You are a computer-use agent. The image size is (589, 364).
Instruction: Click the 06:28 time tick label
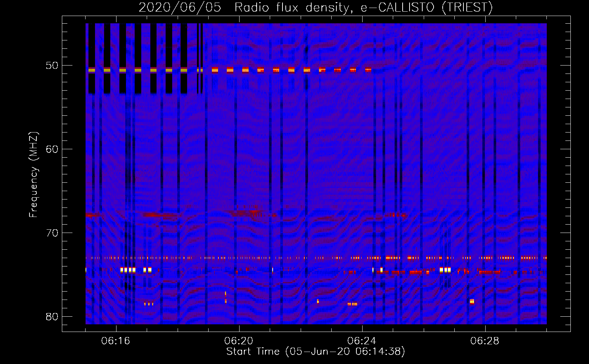[x=485, y=341]
